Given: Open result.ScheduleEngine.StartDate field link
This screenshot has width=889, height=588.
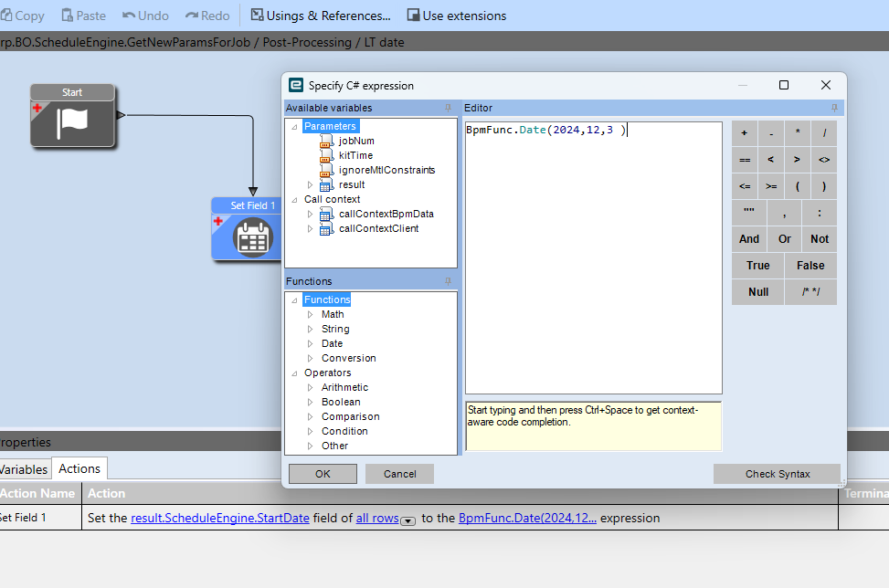Looking at the screenshot, I should pos(220,519).
